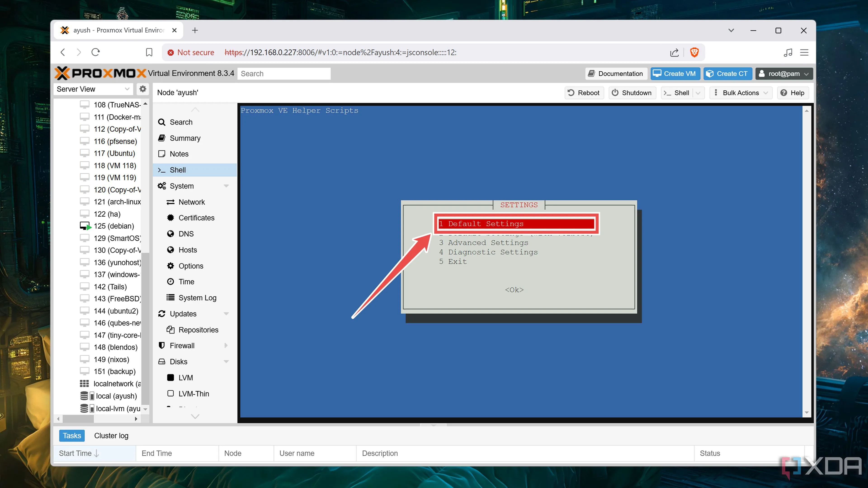Click the <Ok> button in settings dialog
This screenshot has height=488, width=868.
(514, 290)
